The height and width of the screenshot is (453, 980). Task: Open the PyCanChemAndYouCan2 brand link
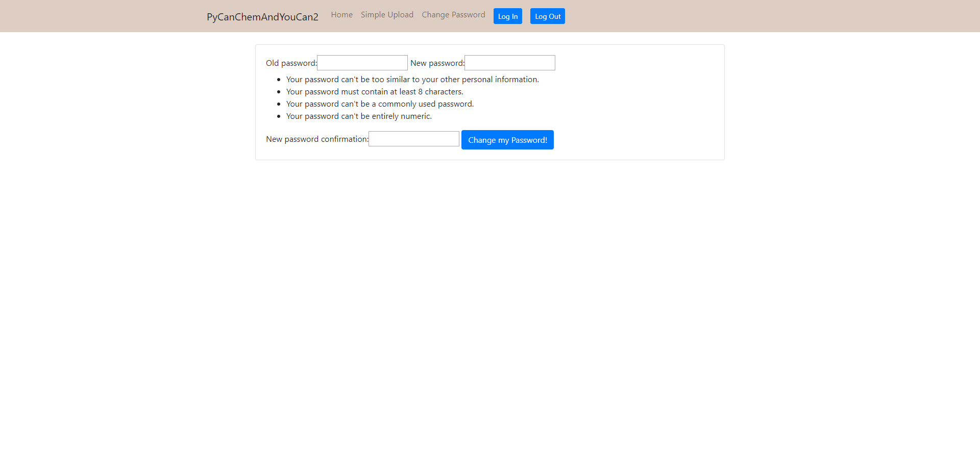click(x=262, y=17)
